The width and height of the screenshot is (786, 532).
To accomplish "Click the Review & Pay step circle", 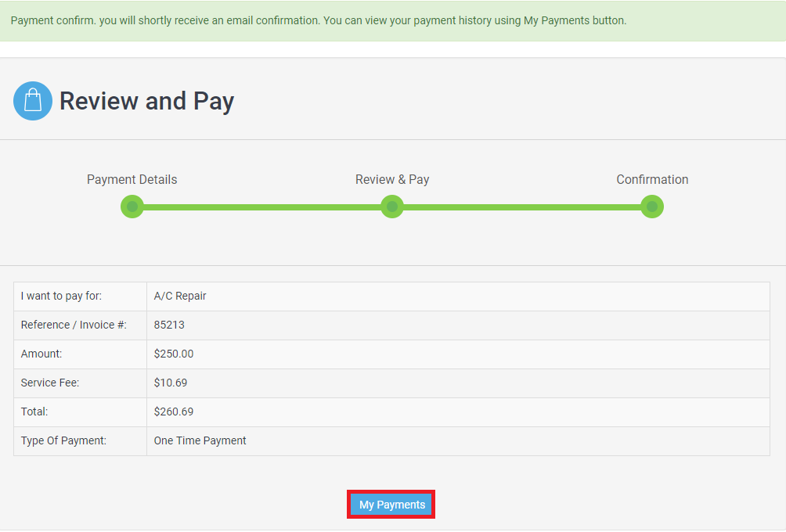I will (x=392, y=207).
